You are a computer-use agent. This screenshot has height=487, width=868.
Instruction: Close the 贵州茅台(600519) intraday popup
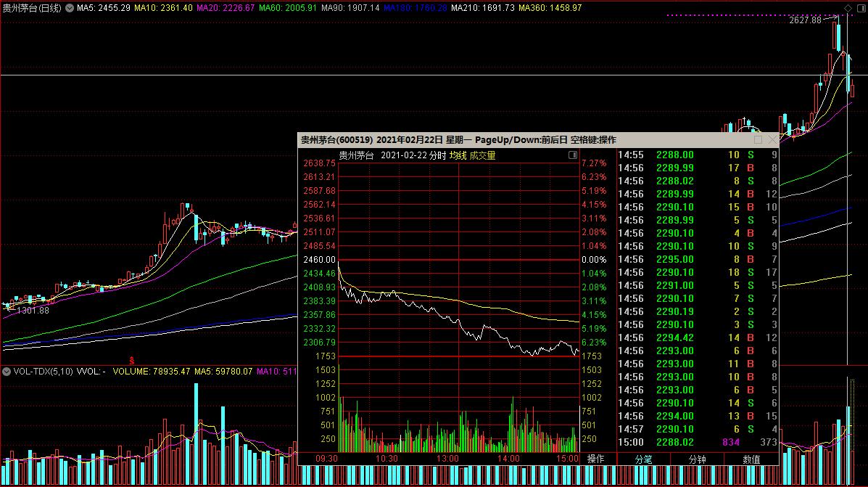(772, 139)
